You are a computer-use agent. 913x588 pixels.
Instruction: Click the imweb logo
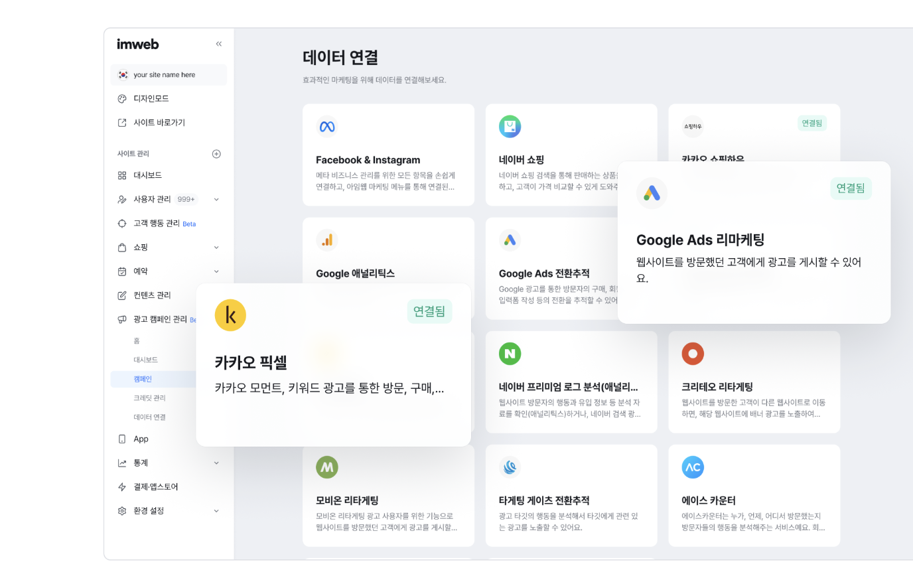pyautogui.click(x=138, y=44)
